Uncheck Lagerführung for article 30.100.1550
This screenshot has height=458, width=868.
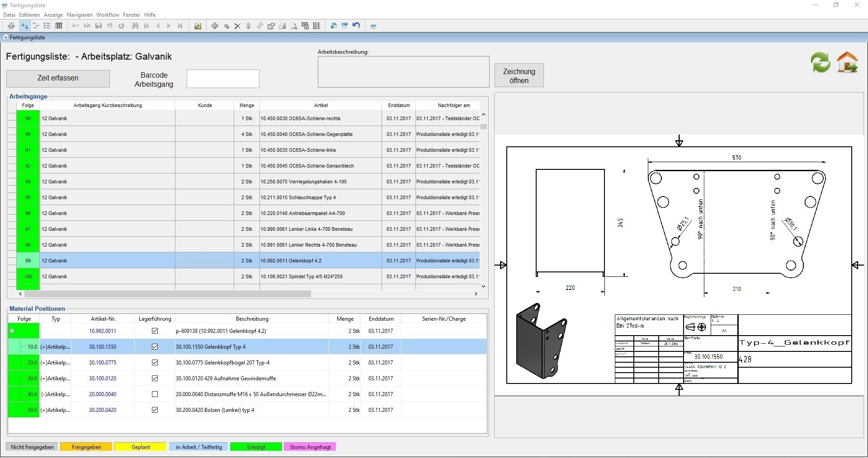click(155, 347)
